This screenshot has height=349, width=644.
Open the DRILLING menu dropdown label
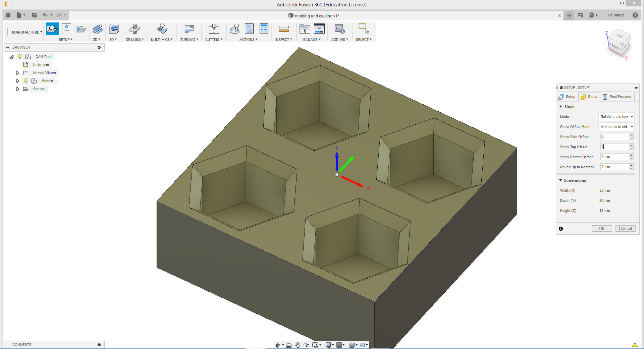135,40
